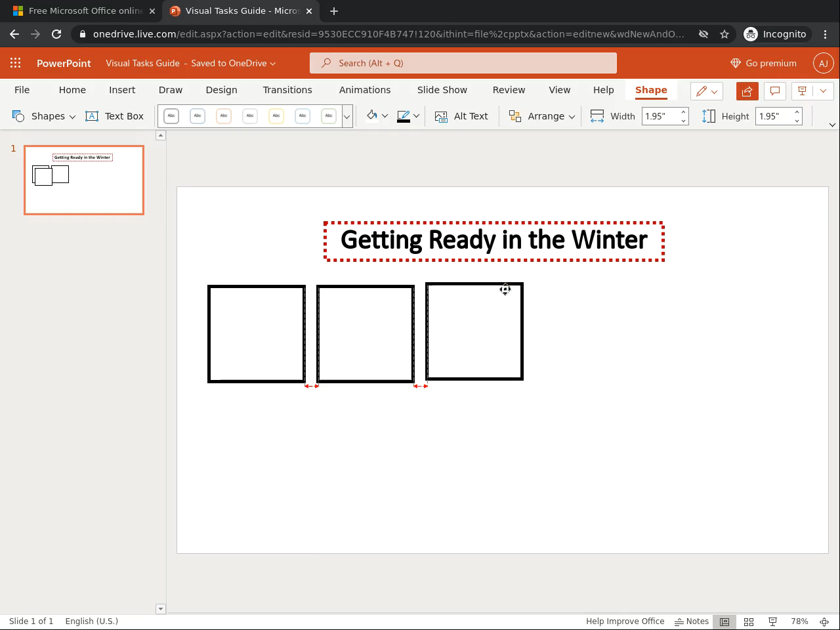Viewport: 840px width, 630px height.
Task: Switch to the Animations tab
Action: (x=365, y=90)
